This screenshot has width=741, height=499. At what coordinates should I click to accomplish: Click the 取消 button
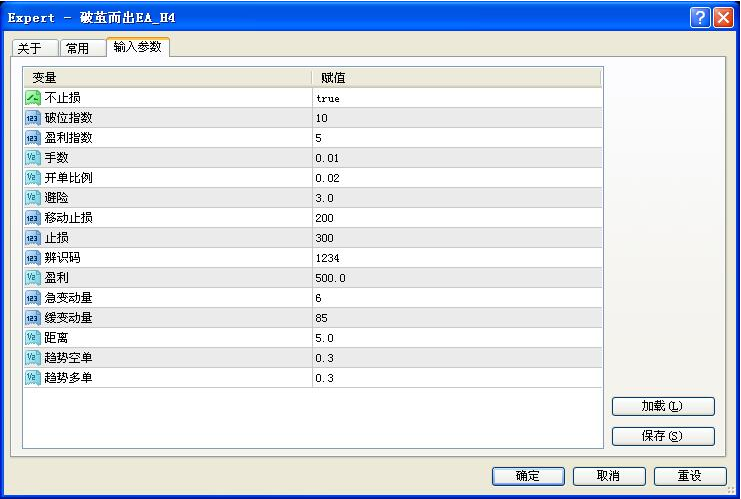[609, 476]
